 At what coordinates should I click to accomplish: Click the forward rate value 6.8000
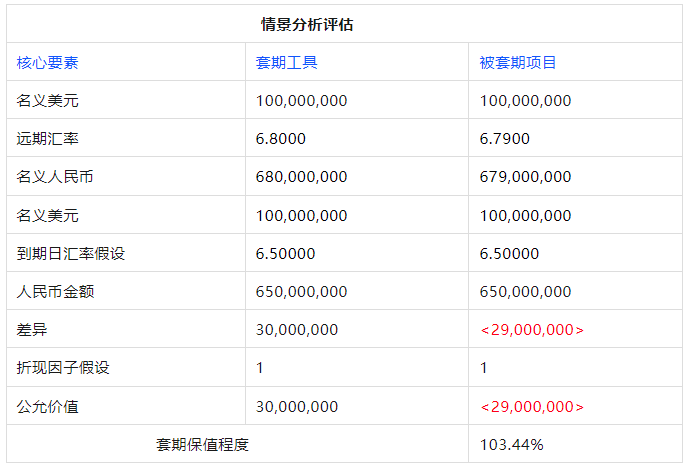(x=281, y=139)
